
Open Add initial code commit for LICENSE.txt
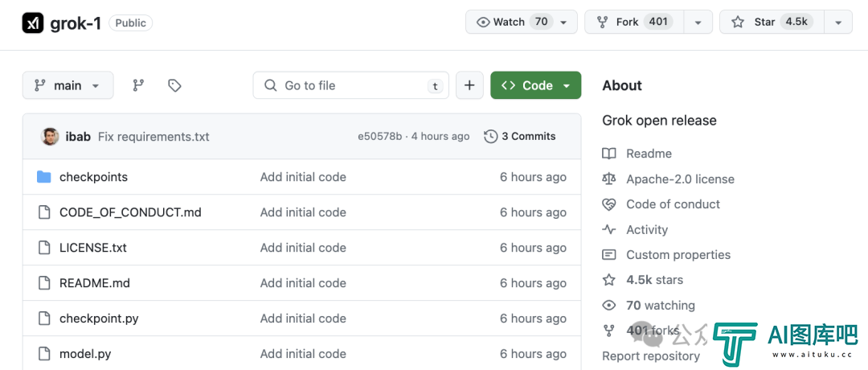303,248
